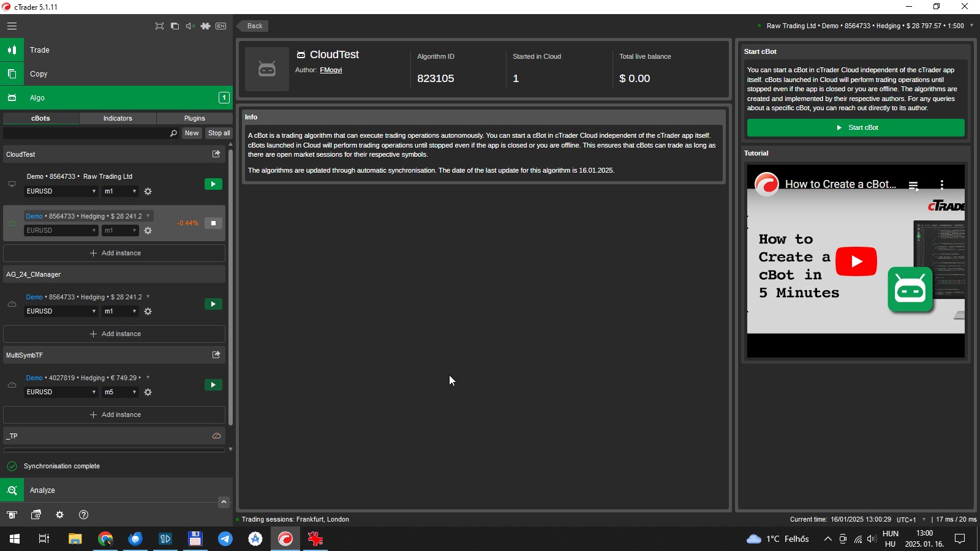Expand the collapsed sidebar sections chevron
This screenshot has height=551, width=980.
(x=224, y=502)
